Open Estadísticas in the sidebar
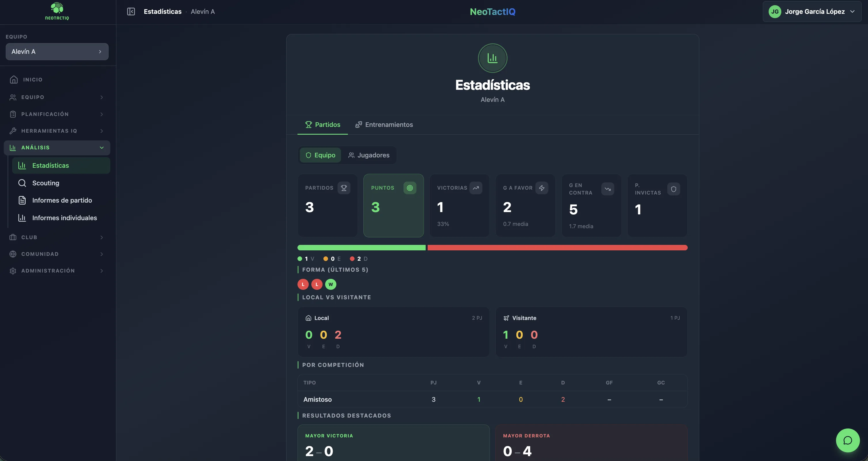This screenshot has width=868, height=461. pyautogui.click(x=61, y=165)
